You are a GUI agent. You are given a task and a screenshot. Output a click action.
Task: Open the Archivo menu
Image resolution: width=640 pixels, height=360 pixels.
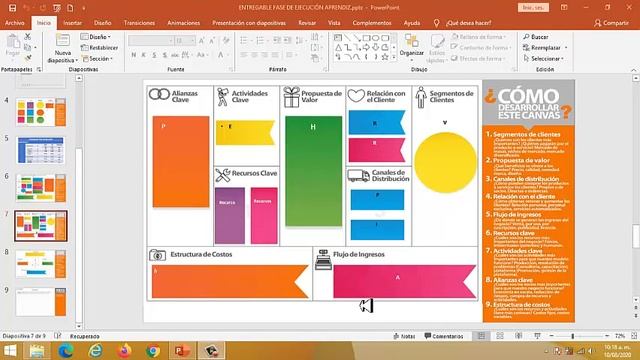[x=15, y=23]
